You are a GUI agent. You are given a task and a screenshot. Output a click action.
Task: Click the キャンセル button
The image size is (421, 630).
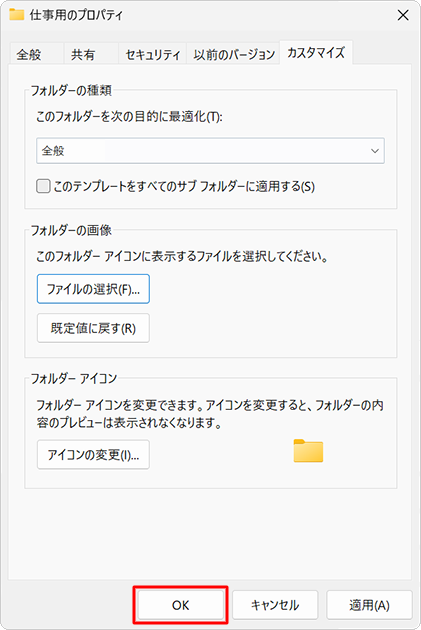[275, 605]
